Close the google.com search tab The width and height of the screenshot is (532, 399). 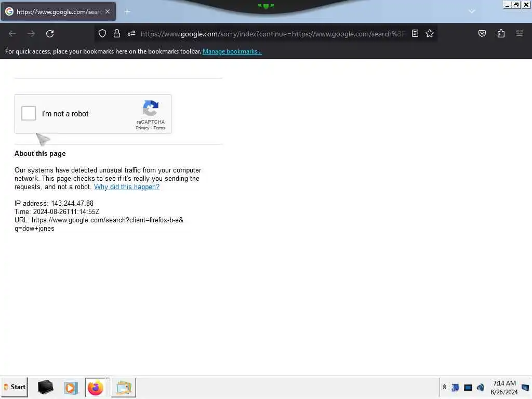pyautogui.click(x=108, y=11)
